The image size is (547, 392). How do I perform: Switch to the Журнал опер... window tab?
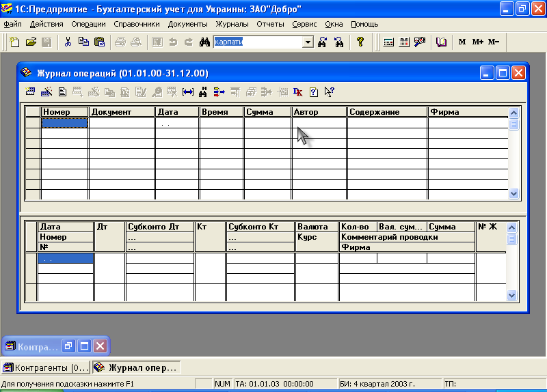click(136, 367)
